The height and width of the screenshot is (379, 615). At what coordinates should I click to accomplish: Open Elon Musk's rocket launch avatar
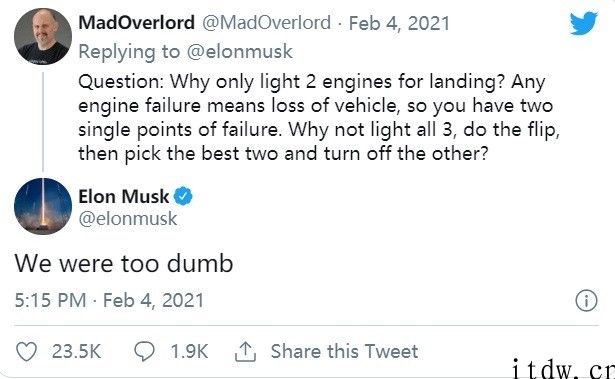click(x=43, y=206)
